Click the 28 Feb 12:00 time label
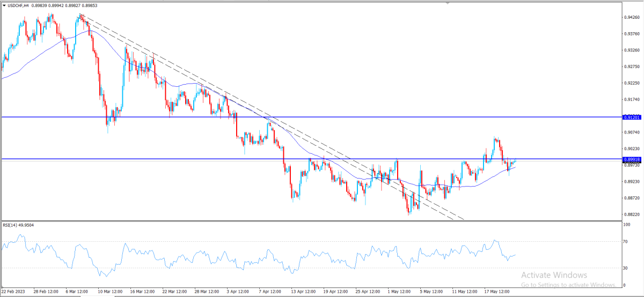644x297 pixels. pyautogui.click(x=45, y=292)
